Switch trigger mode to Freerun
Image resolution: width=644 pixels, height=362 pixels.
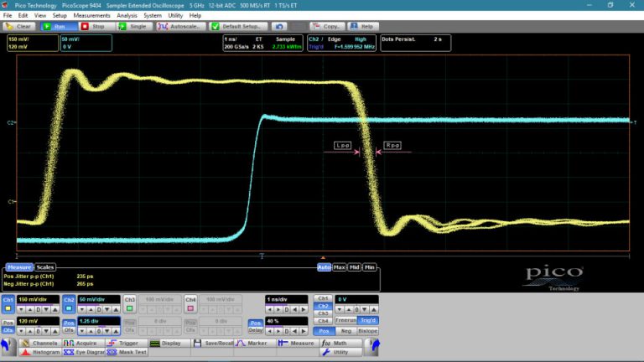point(345,320)
